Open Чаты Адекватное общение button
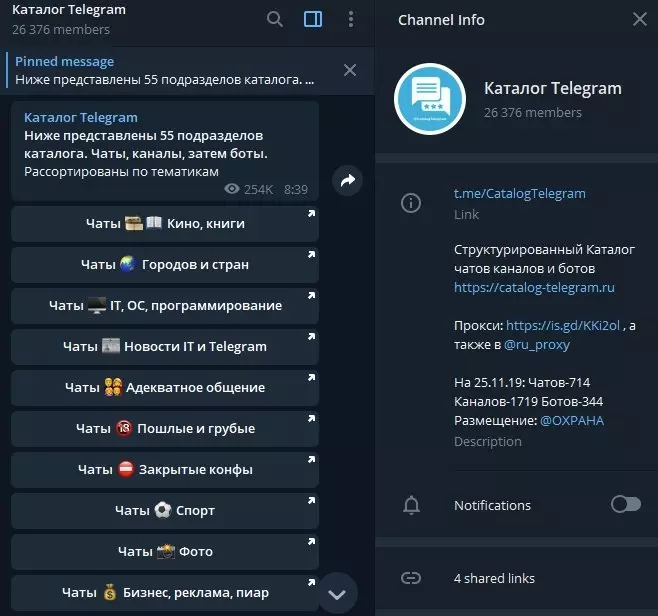This screenshot has height=616, width=658. tap(165, 388)
